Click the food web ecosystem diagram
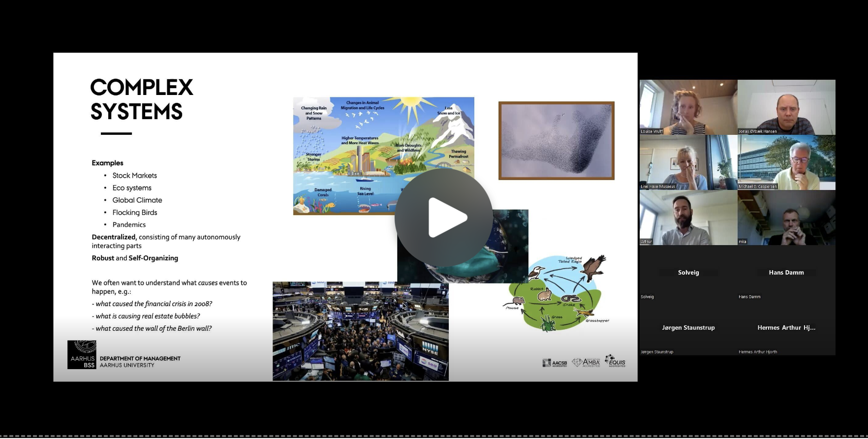 557,292
